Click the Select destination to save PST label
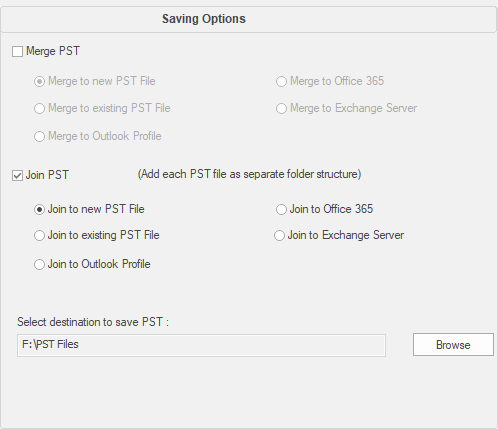Image resolution: width=498 pixels, height=429 pixels. pos(93,322)
